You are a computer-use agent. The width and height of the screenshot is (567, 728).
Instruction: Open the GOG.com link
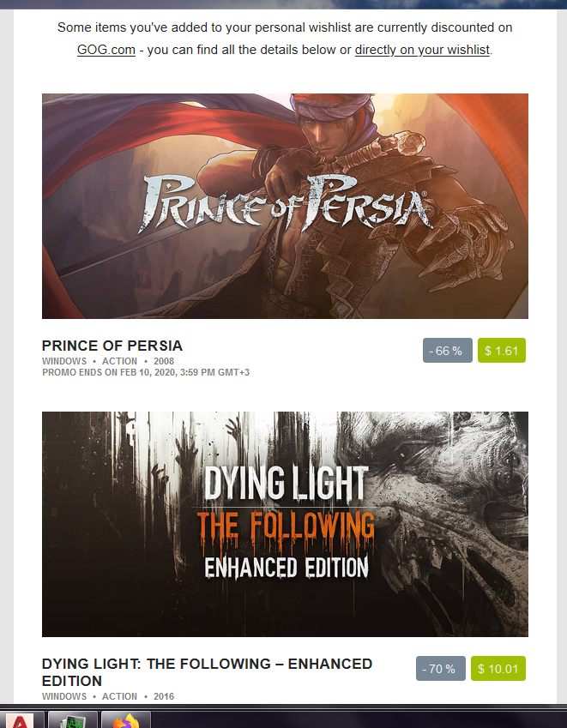(x=106, y=50)
